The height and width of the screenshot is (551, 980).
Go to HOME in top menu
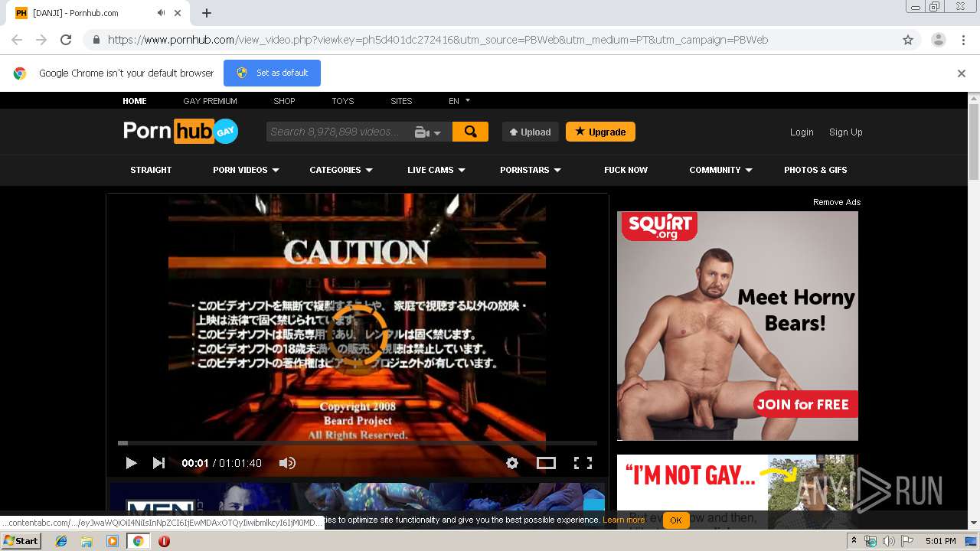coord(135,101)
